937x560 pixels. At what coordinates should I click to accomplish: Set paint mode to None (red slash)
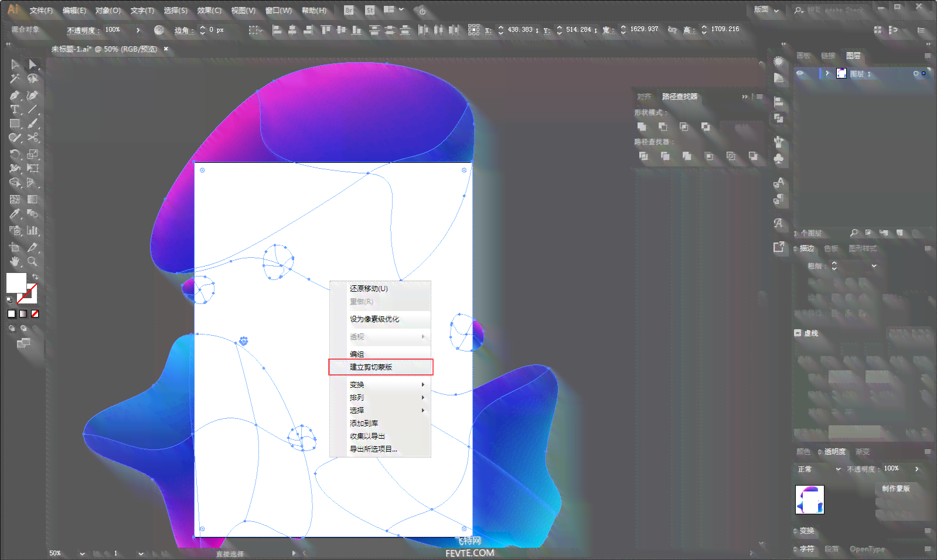point(35,314)
